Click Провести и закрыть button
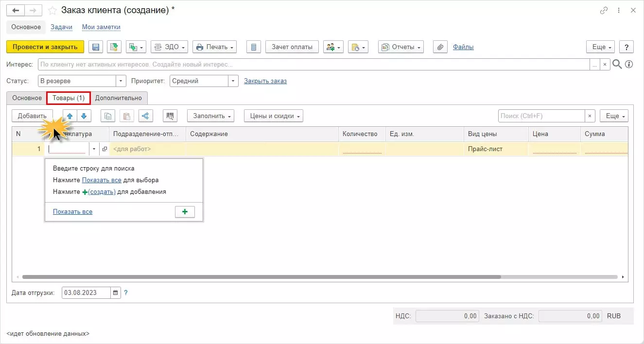Image resolution: width=644 pixels, height=344 pixels. coord(45,47)
